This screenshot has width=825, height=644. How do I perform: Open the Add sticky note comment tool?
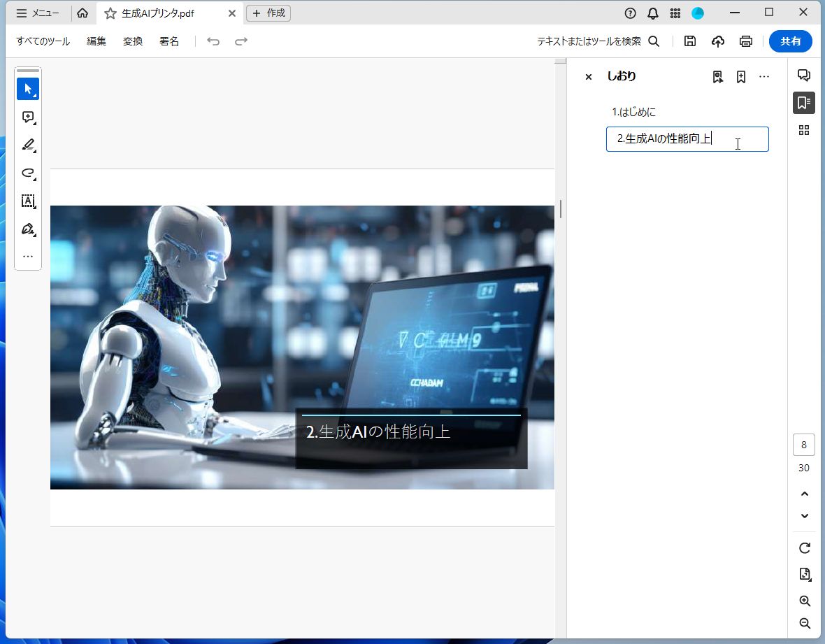(28, 117)
